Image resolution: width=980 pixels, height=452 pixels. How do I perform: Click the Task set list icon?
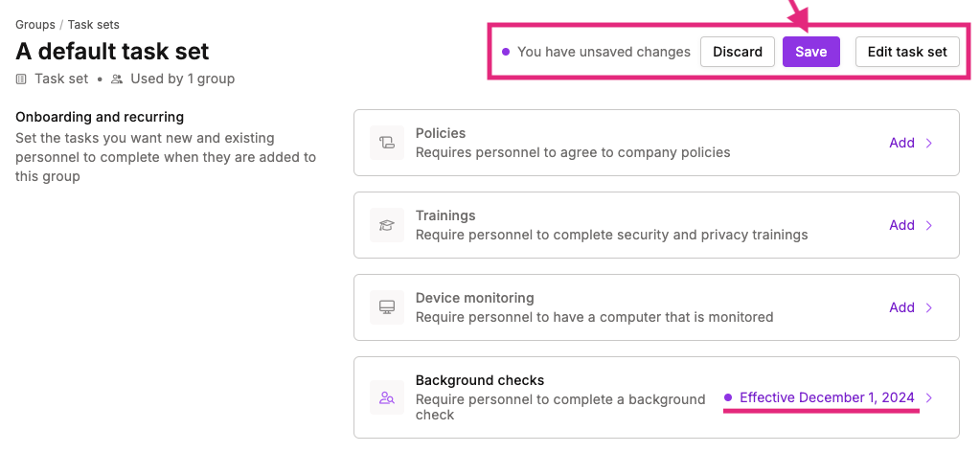21,79
